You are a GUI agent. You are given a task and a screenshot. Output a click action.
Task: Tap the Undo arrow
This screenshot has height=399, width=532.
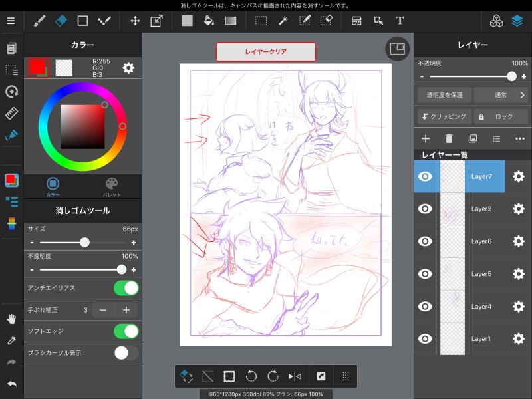(x=11, y=384)
